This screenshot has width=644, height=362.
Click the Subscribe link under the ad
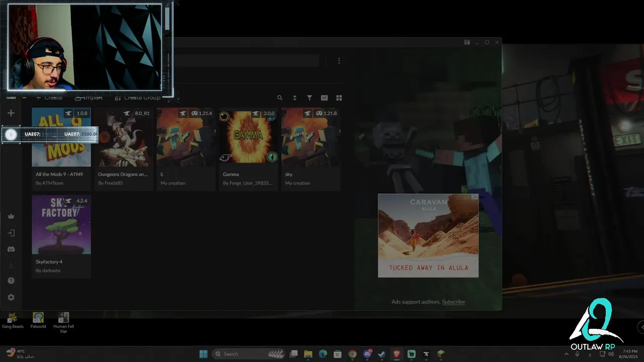(x=453, y=302)
